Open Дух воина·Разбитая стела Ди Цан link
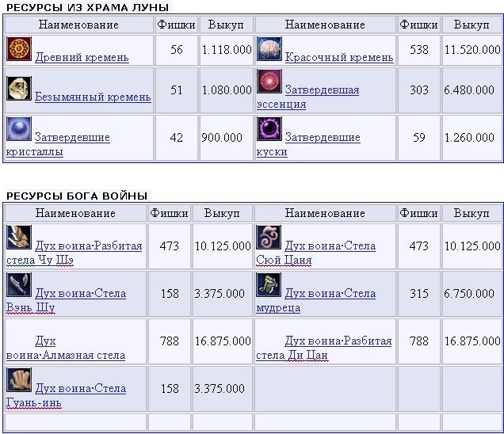Screen dimensions: 504x434 [x=338, y=341]
